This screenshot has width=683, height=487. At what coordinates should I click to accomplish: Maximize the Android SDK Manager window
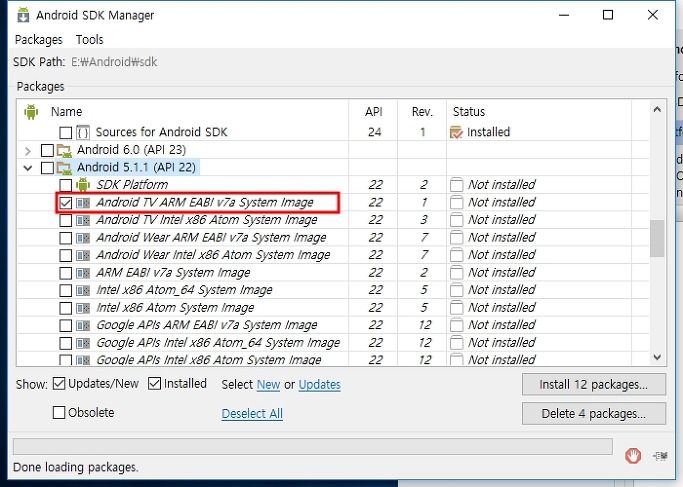(x=608, y=15)
